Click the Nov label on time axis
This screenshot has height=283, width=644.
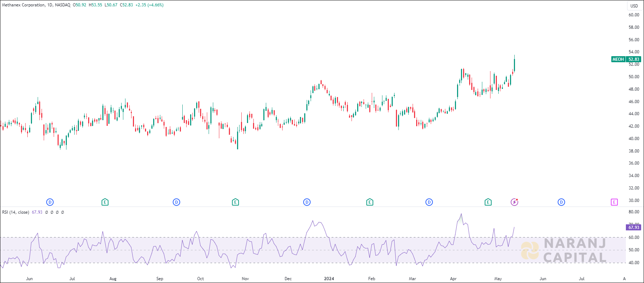pos(245,279)
